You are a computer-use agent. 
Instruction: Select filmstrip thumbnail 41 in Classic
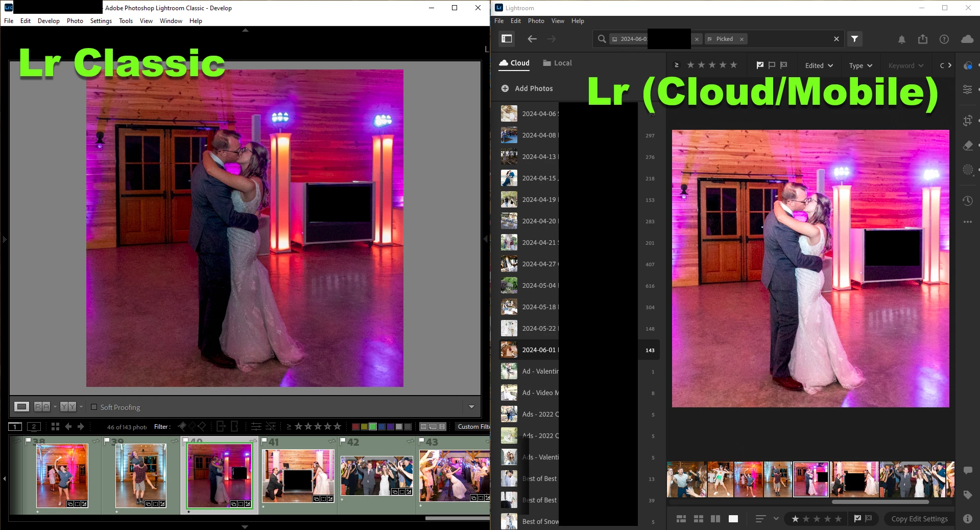pyautogui.click(x=298, y=476)
